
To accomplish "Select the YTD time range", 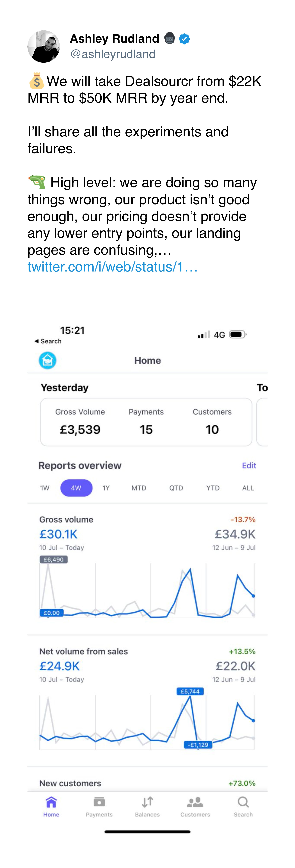I will click(213, 488).
